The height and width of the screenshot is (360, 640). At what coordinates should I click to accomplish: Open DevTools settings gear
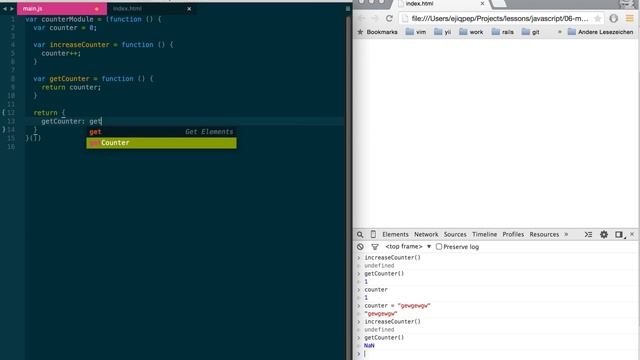tap(604, 234)
